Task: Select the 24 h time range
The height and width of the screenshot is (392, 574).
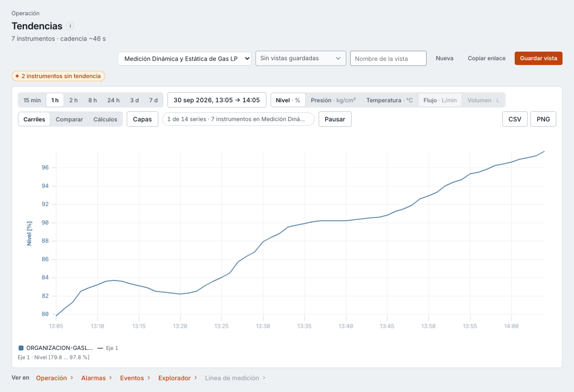Action: [x=113, y=100]
